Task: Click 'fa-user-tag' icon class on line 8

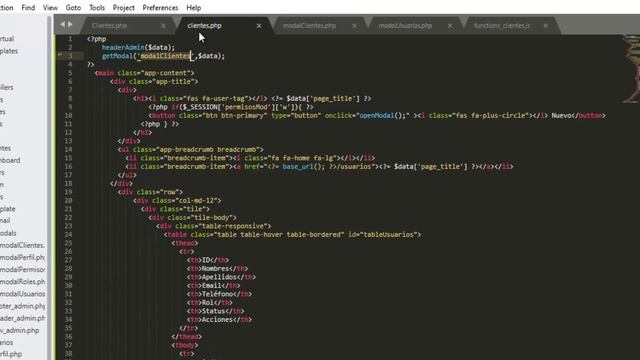Action: 224,98
